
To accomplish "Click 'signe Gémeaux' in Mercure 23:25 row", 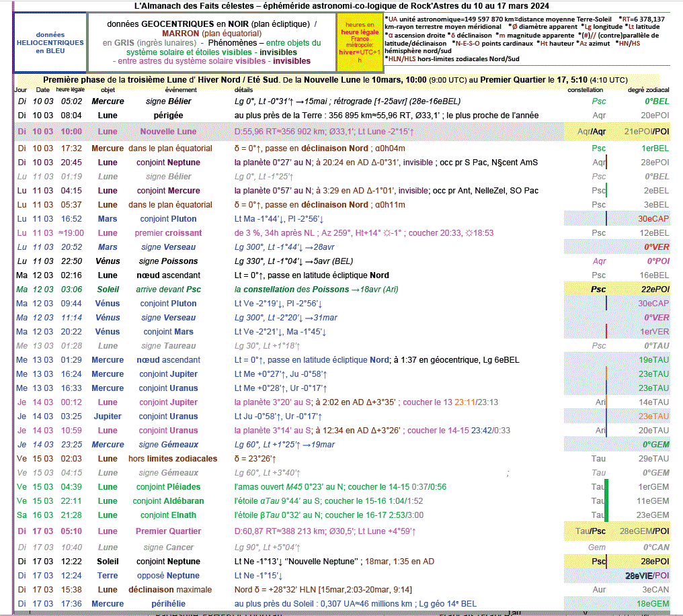I will [168, 445].
